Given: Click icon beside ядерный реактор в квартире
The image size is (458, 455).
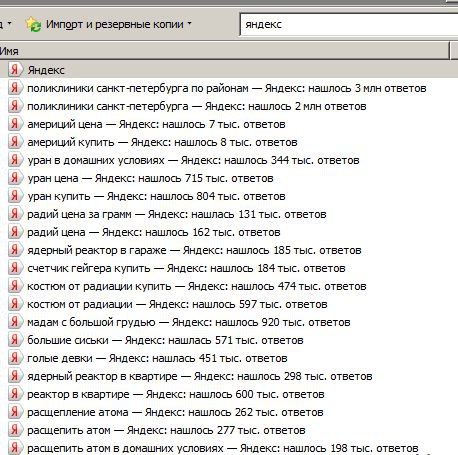Looking at the screenshot, I should coord(15,376).
